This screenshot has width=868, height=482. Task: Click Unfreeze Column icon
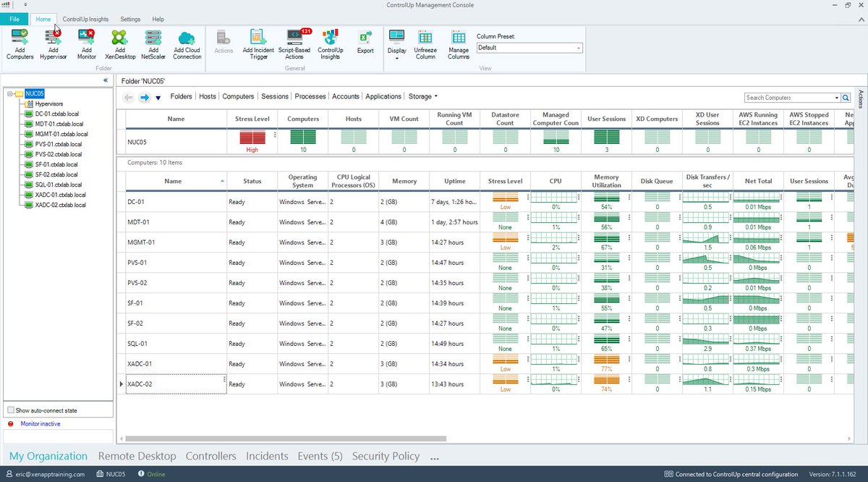[x=425, y=37]
